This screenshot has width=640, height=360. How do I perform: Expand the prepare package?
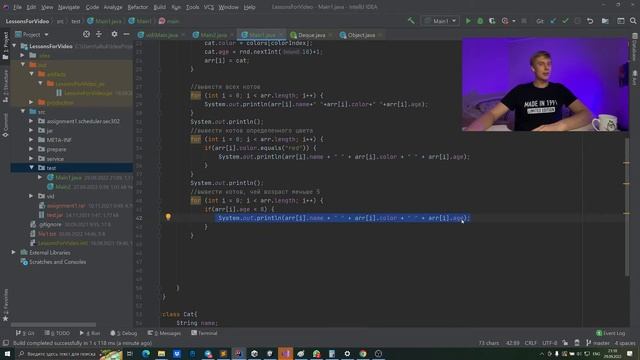pos(31,149)
